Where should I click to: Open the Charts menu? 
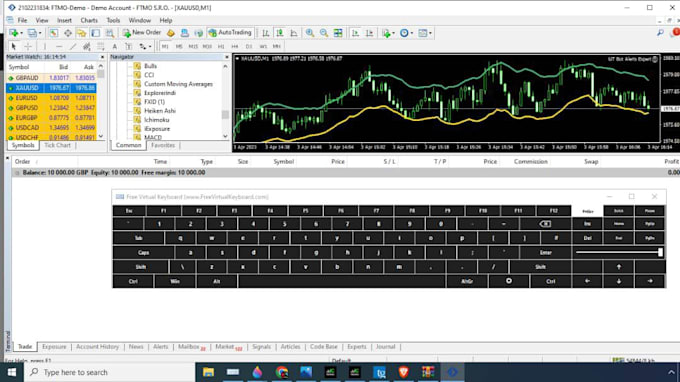[89, 20]
